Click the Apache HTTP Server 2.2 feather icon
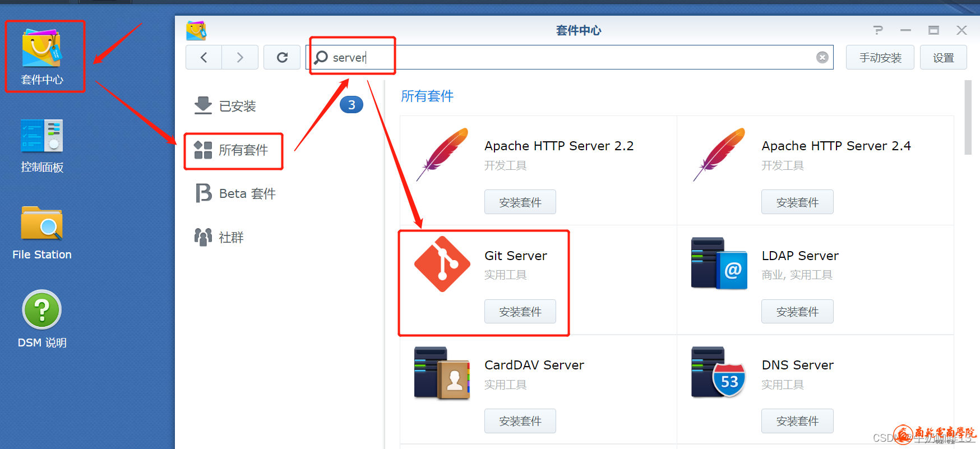Viewport: 980px width, 449px height. pyautogui.click(x=442, y=154)
